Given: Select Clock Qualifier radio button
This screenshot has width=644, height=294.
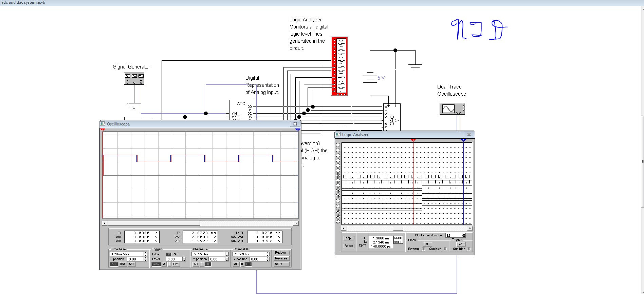Looking at the screenshot, I should 445,249.
